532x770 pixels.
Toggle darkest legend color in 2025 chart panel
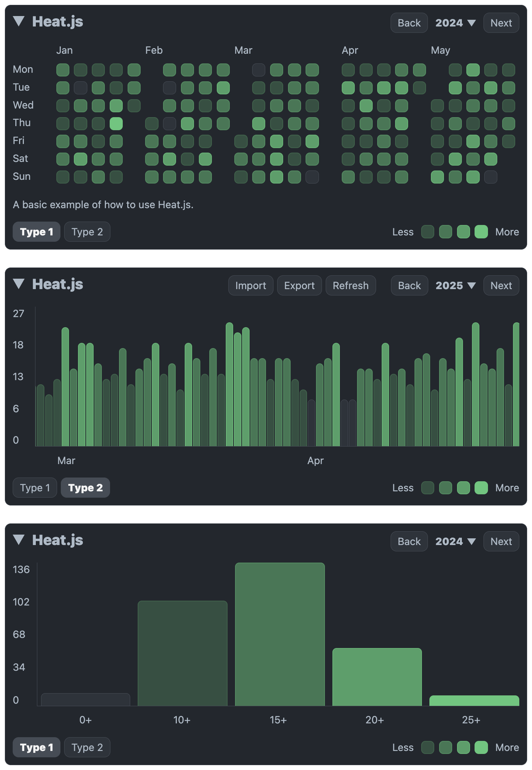428,488
